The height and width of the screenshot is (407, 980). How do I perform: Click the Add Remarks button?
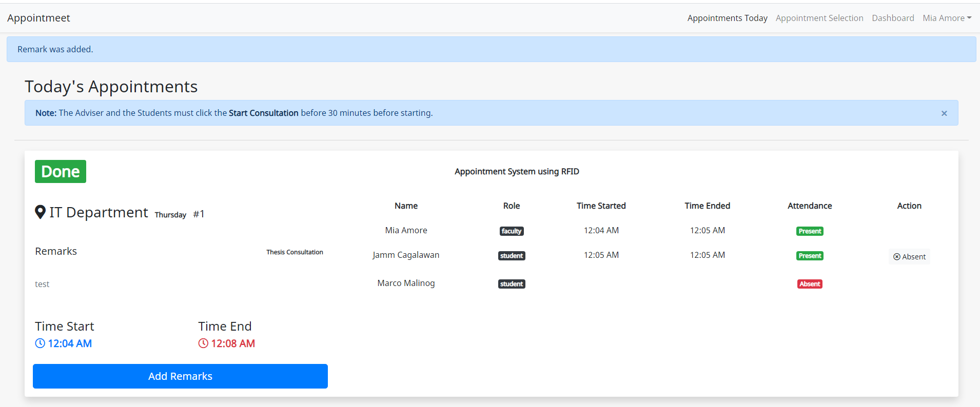(180, 376)
